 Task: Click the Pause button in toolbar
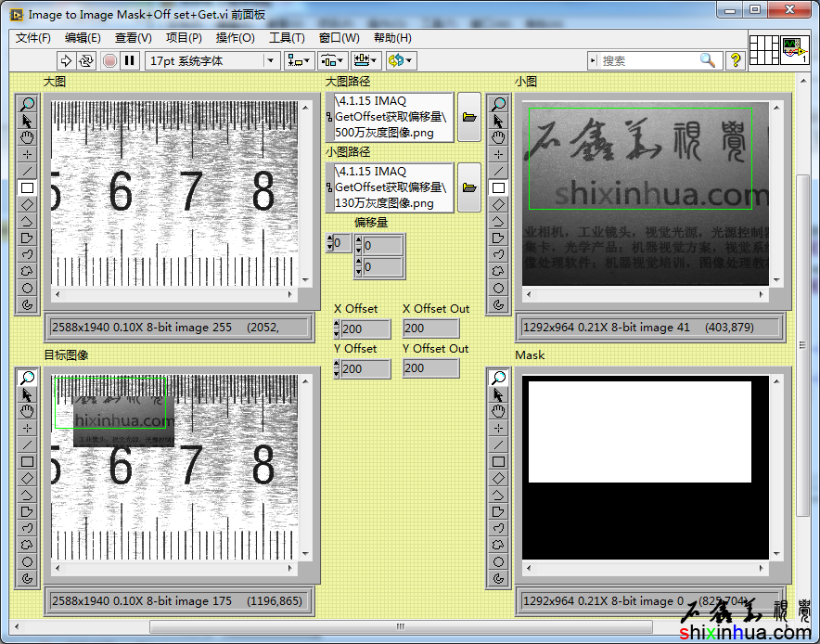129,60
